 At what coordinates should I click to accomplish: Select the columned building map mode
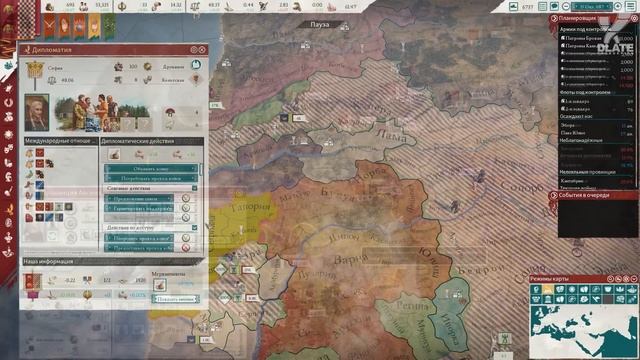(548, 299)
